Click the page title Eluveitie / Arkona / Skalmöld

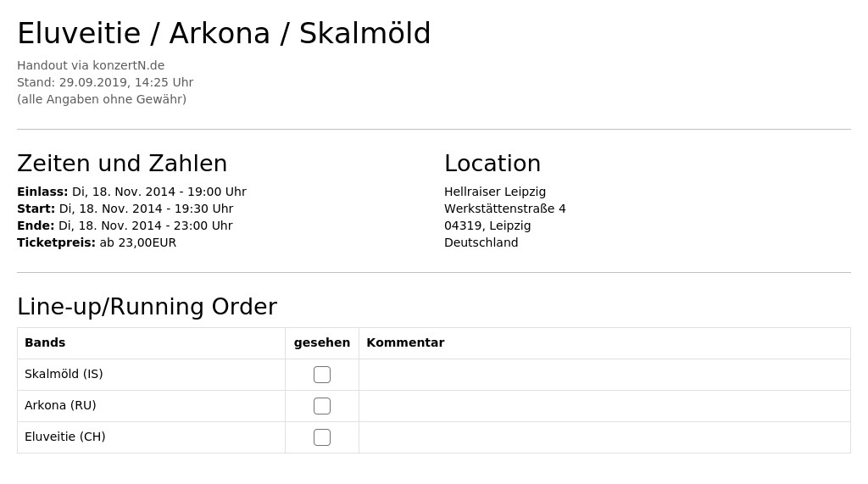[224, 33]
